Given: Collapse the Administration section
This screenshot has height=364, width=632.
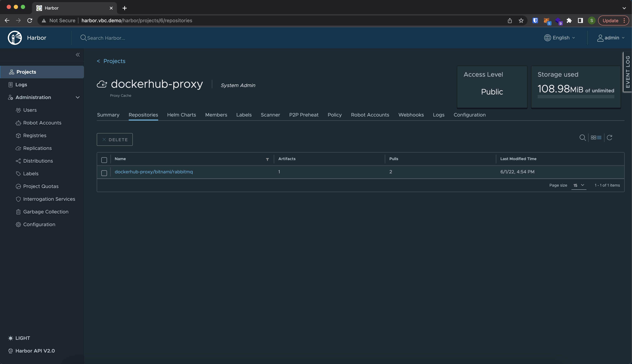Looking at the screenshot, I should coord(77,97).
